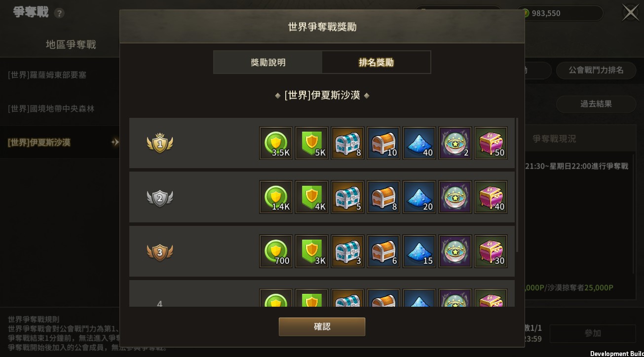The width and height of the screenshot is (644, 357).
Task: Click the 3.5K green coin reward in rank 1
Action: tap(276, 143)
